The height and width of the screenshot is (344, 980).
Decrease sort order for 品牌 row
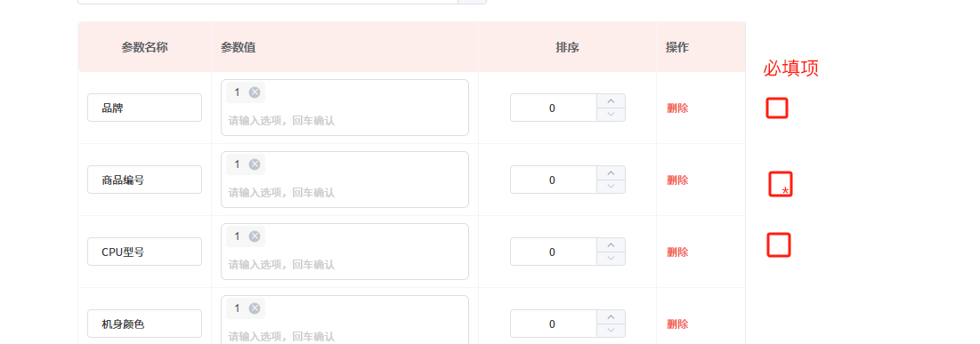(x=611, y=115)
